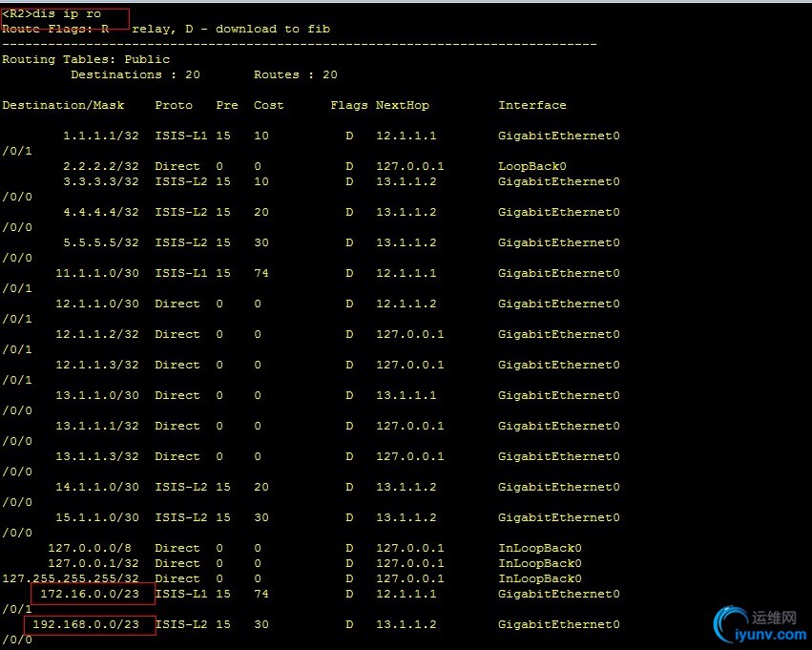Select destination 192.168.0.0/23

click(x=86, y=624)
